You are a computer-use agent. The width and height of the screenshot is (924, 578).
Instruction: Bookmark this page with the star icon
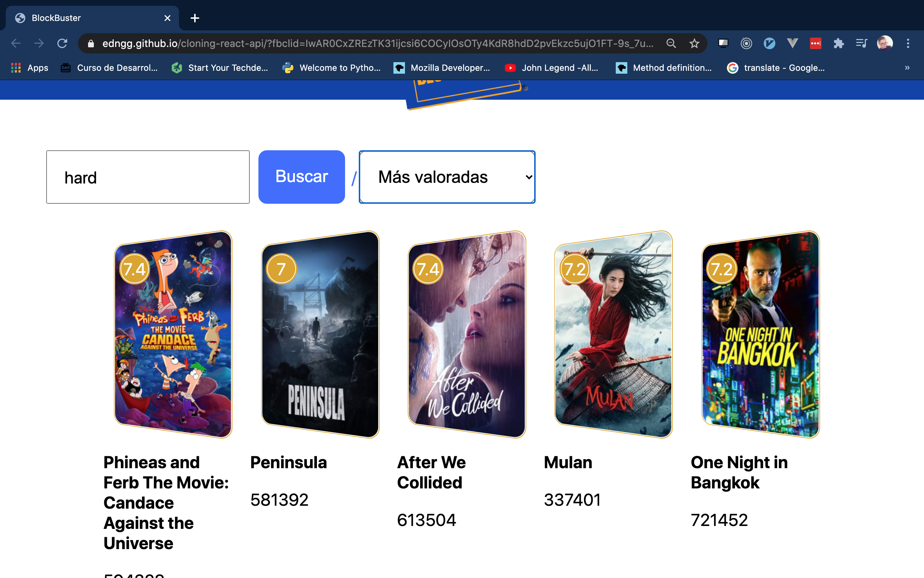(694, 43)
